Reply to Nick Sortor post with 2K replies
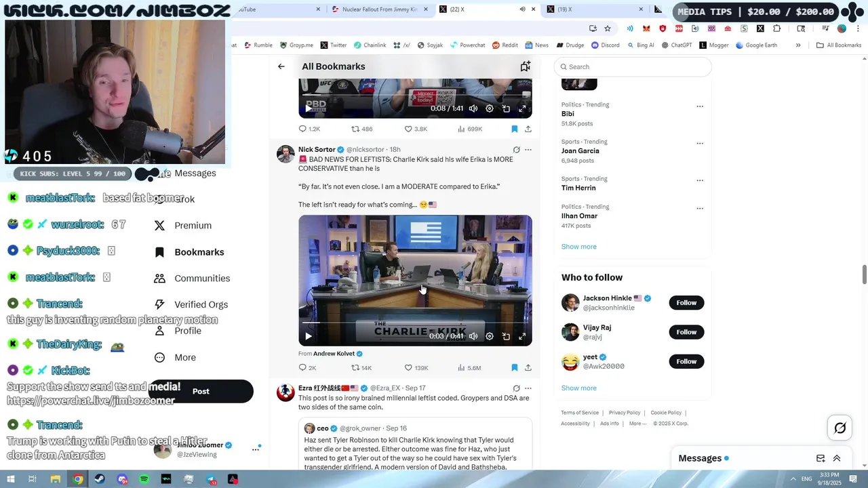This screenshot has height=488, width=868. (x=307, y=367)
